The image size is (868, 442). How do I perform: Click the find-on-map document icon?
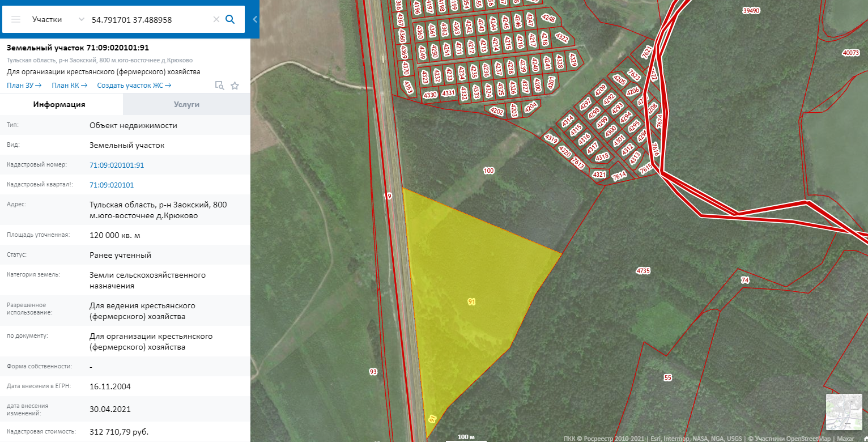219,86
